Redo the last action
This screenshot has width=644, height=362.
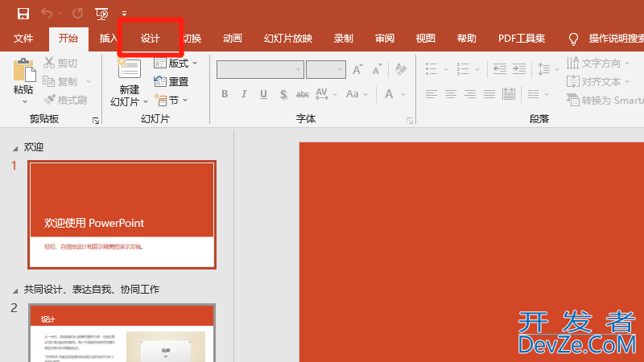pos(77,14)
